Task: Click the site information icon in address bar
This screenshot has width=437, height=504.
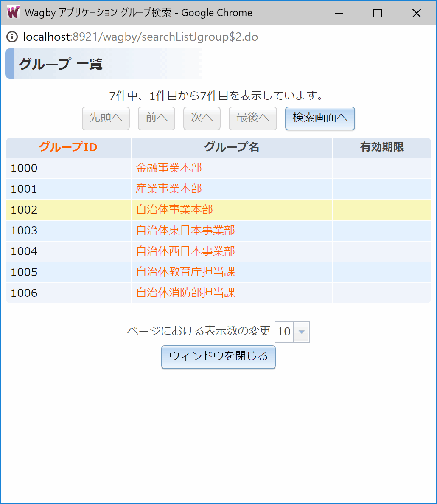Action: pyautogui.click(x=12, y=37)
